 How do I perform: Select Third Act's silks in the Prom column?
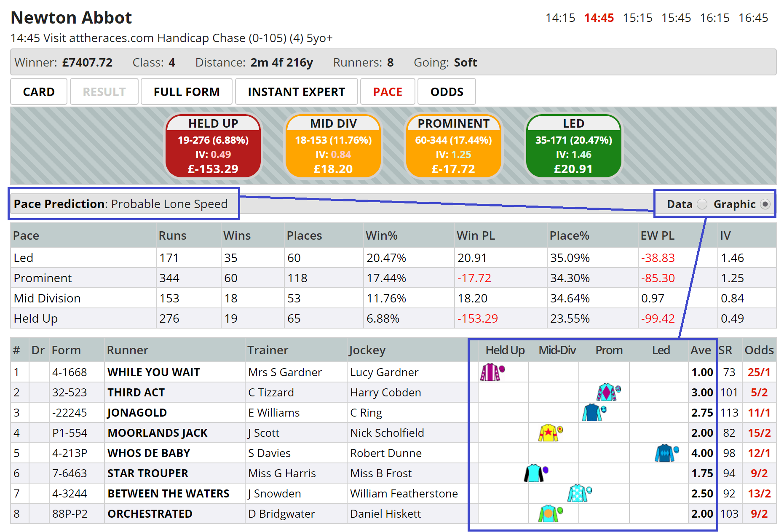pyautogui.click(x=607, y=392)
